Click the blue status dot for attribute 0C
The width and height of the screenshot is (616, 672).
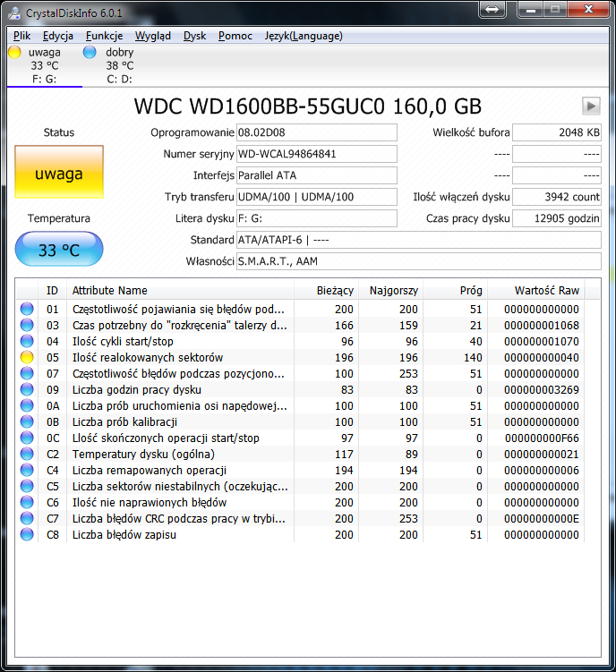coord(27,438)
